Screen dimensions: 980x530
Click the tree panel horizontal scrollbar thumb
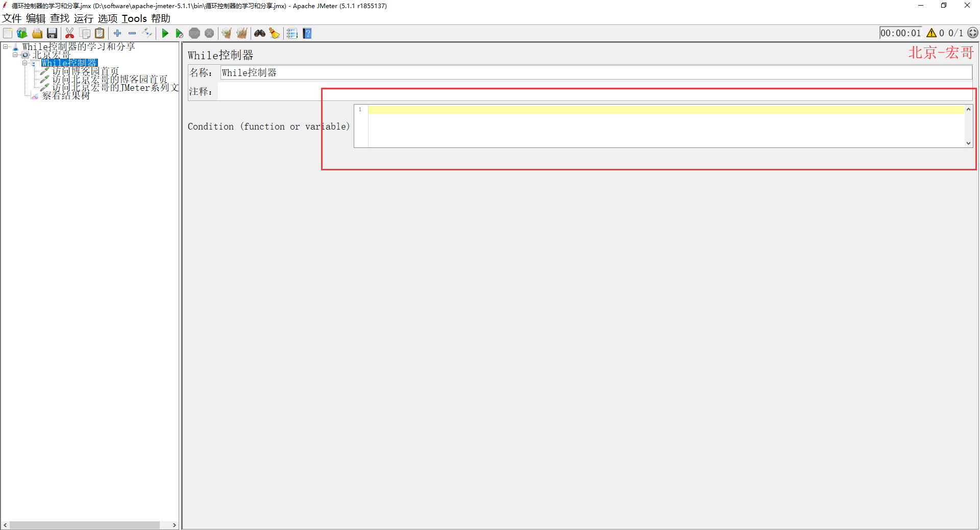click(85, 525)
